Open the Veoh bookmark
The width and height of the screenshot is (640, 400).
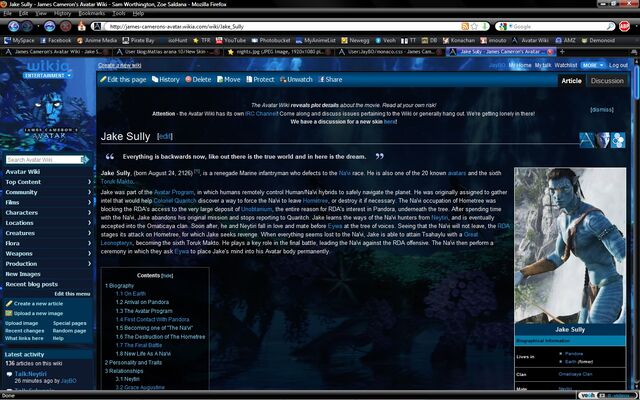[385, 40]
